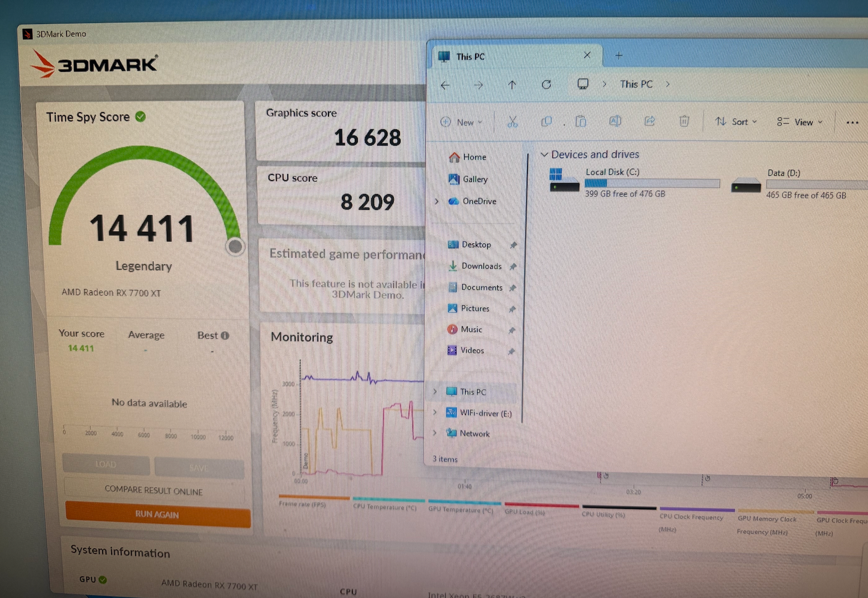Toggle the CPU Temperature (°C) legend entry
Viewport: 868px width, 598px height.
pos(387,503)
